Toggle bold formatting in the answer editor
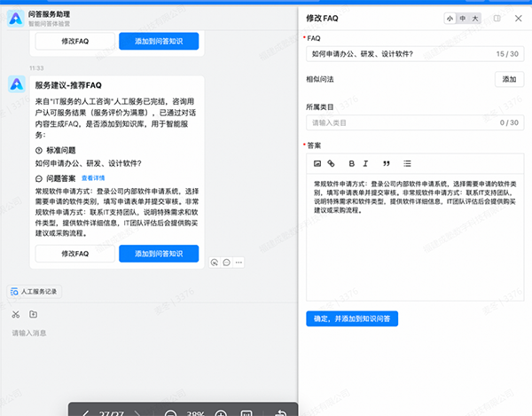 pyautogui.click(x=352, y=163)
